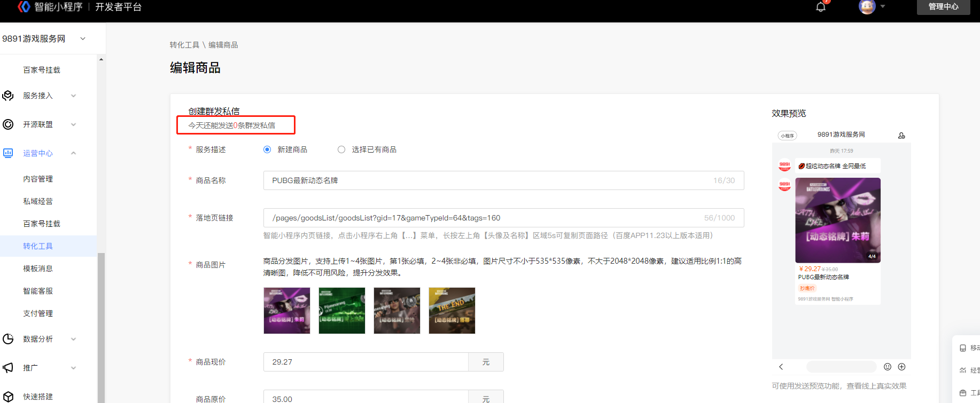This screenshot has width=980, height=403.
Task: Click the back arrow in preview footer
Action: point(781,367)
